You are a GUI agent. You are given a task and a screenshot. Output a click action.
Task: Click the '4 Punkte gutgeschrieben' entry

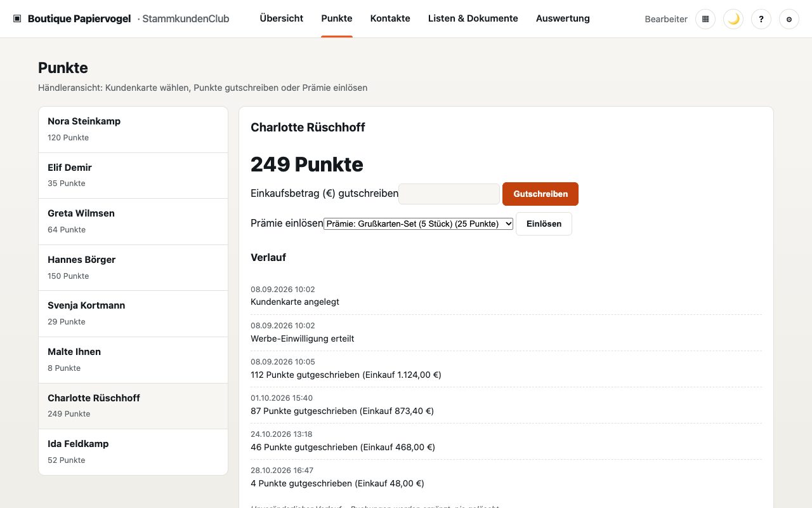337,483
